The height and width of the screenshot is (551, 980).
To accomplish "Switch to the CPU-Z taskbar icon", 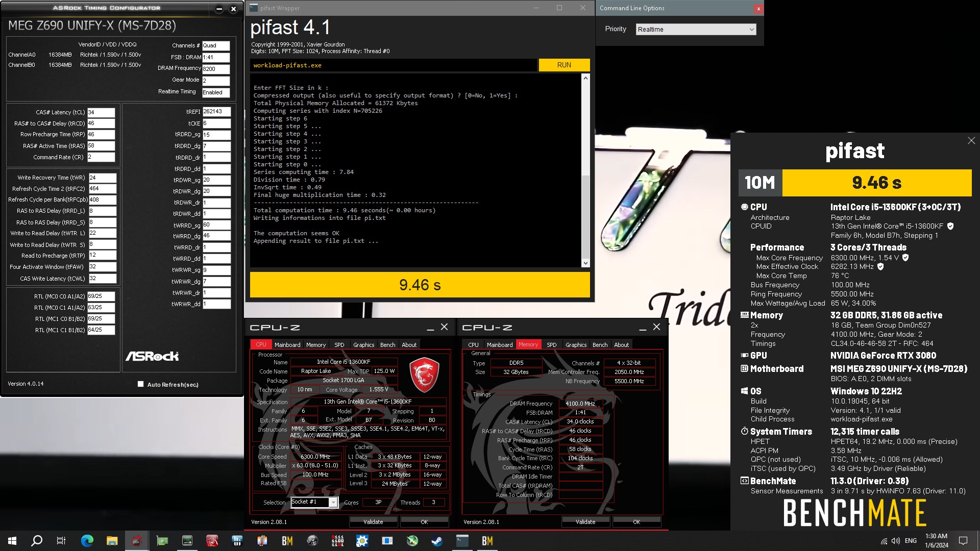I will click(x=137, y=541).
